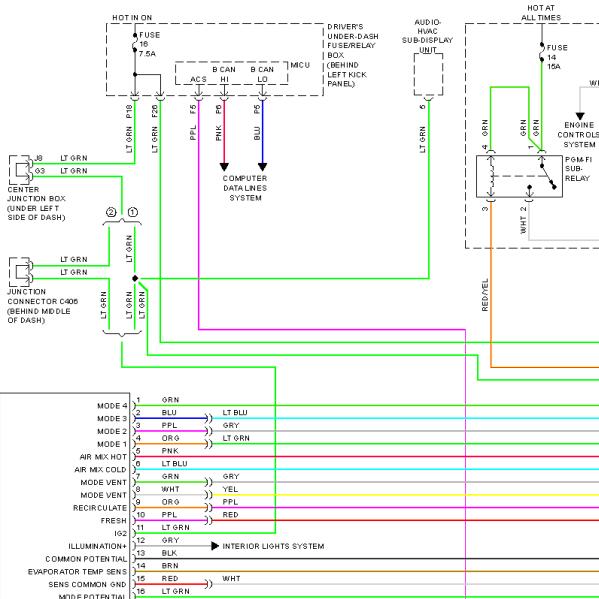The width and height of the screenshot is (599, 599).
Task: Click the 'COMPUTER DATA LINES SYSTEM' label
Action: [x=245, y=188]
